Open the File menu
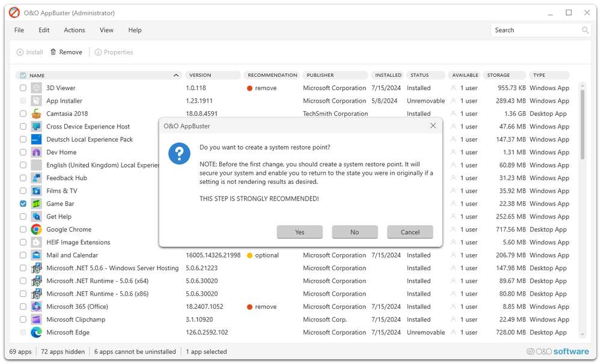 19,30
